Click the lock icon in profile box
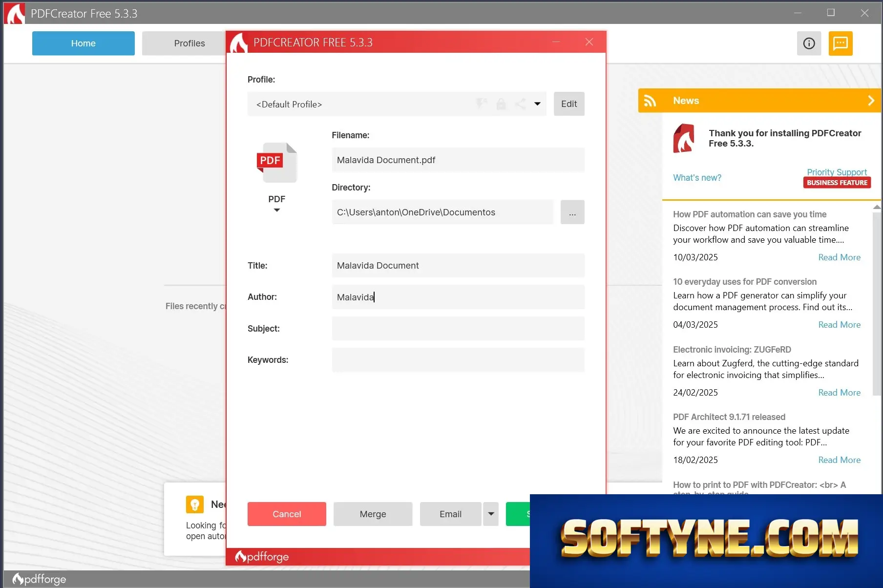The height and width of the screenshot is (588, 883). [501, 104]
